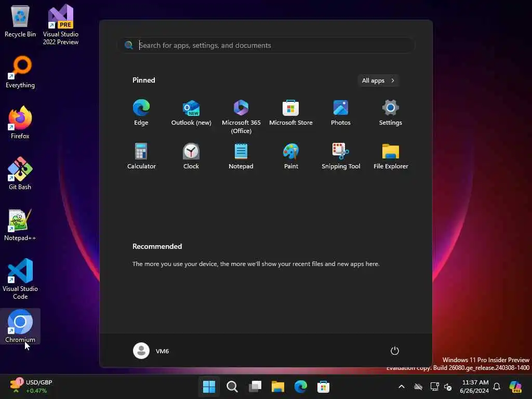Open the notifications bell
This screenshot has height=399, width=532.
497,387
